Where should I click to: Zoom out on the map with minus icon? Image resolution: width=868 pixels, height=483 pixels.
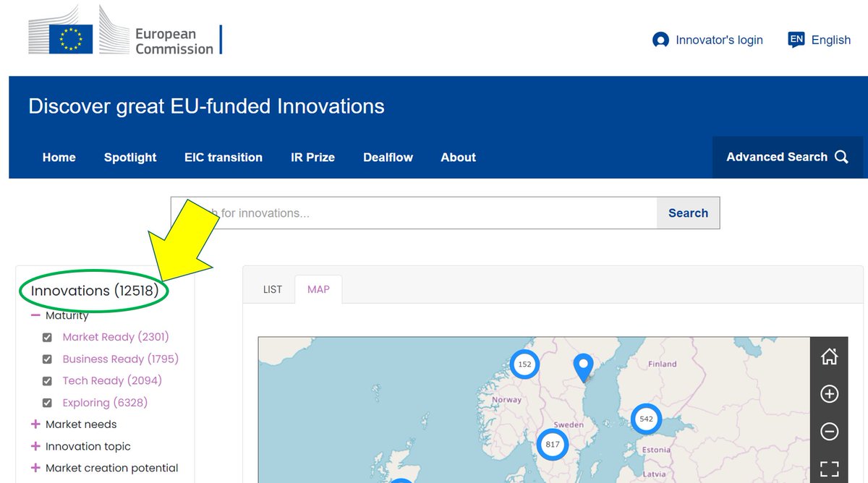point(829,432)
